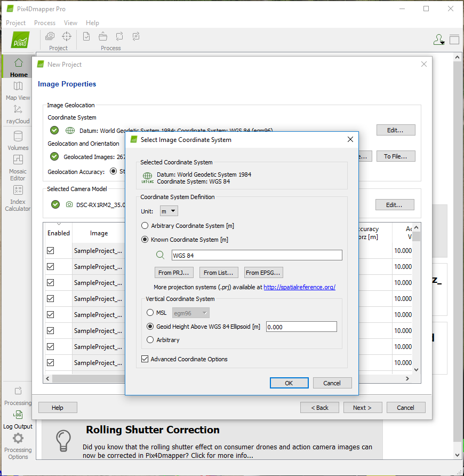Select the MSL vertical coordinate option
Viewport: 464px width, 476px height.
(150, 313)
